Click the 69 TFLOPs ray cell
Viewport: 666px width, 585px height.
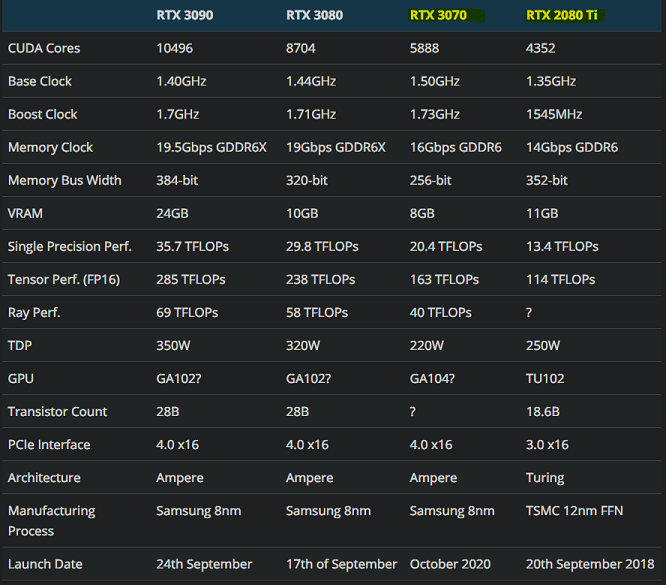pyautogui.click(x=187, y=313)
